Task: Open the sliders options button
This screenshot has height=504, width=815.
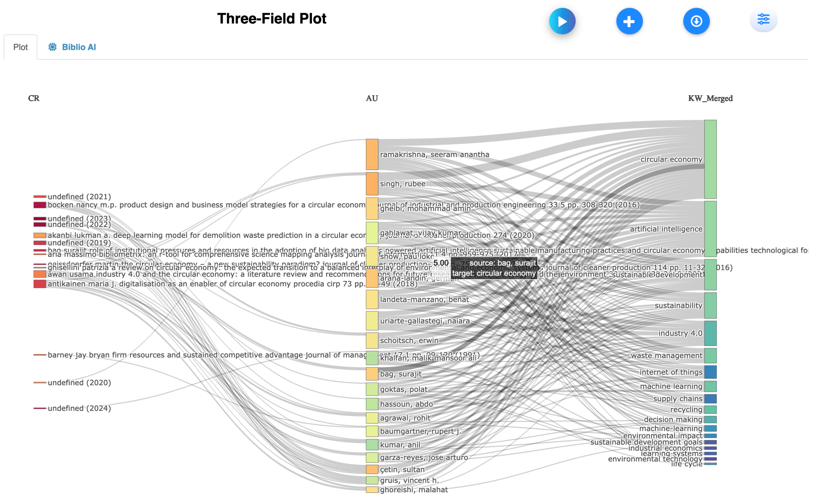Action: click(x=763, y=19)
